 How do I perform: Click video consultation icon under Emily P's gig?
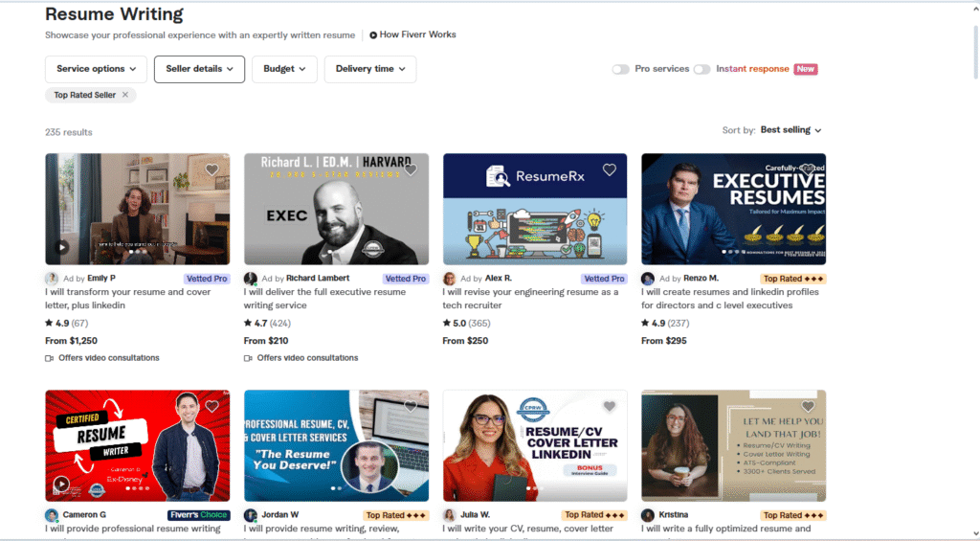[50, 358]
